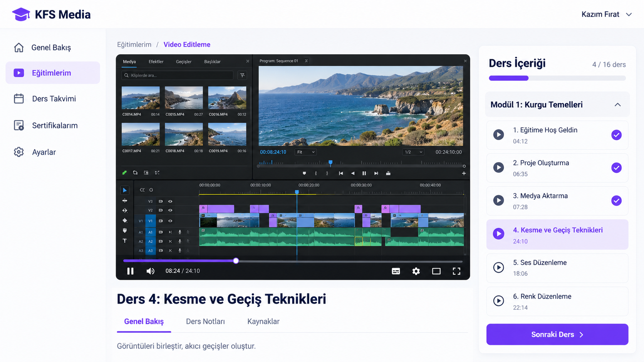The image size is (644, 362).
Task: Go to Eğitimlerim breadcrumb link
Action: click(x=134, y=45)
